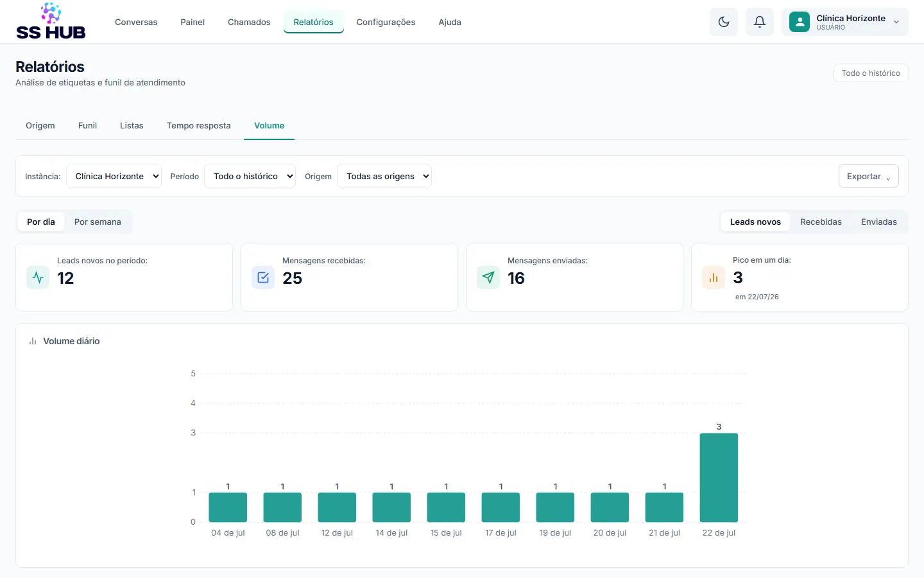Viewport: 924px width, 578px height.
Task: Click the Todo o histórico button near the title
Action: pos(871,73)
